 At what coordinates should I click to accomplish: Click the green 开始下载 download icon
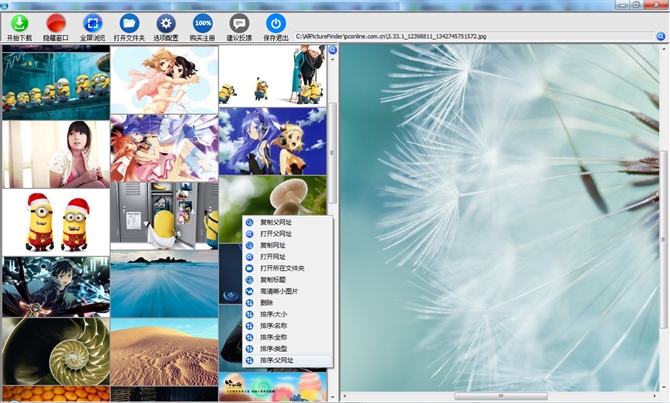point(19,23)
